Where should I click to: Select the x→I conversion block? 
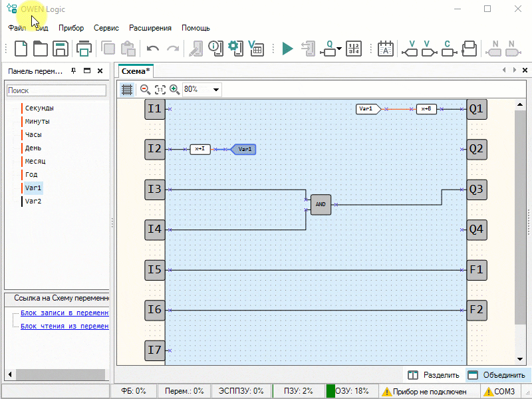(200, 149)
